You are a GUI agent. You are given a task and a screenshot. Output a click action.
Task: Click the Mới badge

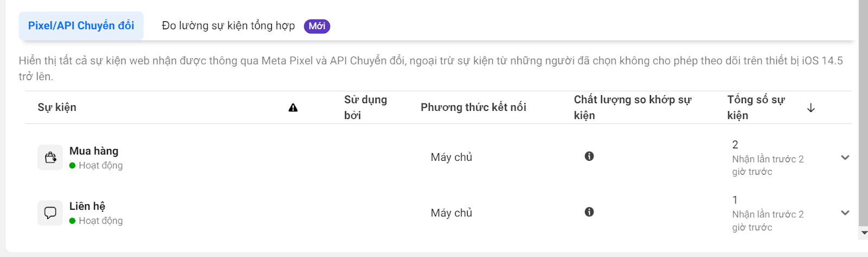point(317,26)
